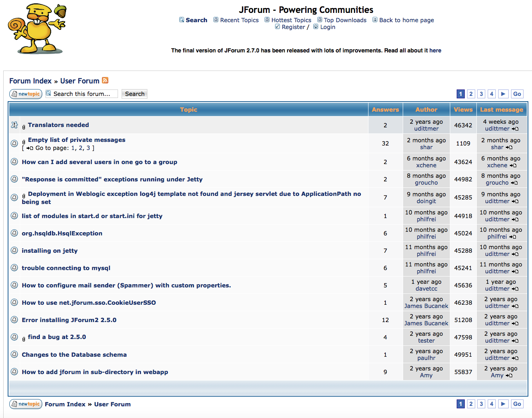The height and width of the screenshot is (418, 532).
Task: Click the Top Downloads icon in header
Action: tap(320, 20)
